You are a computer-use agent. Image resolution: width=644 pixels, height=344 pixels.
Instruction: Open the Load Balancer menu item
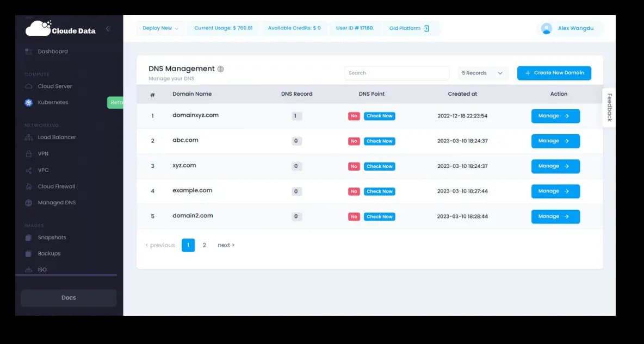click(x=57, y=137)
